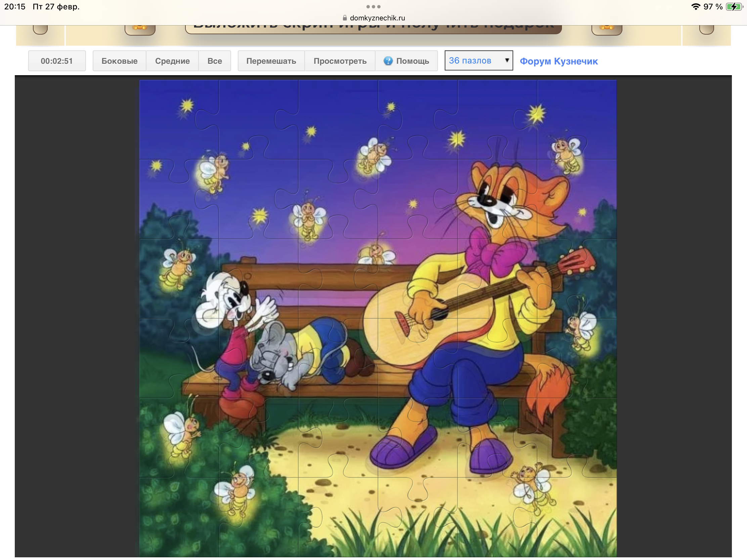747x560 pixels.
Task: Tap the three-dots multitasking icon
Action: pyautogui.click(x=373, y=7)
